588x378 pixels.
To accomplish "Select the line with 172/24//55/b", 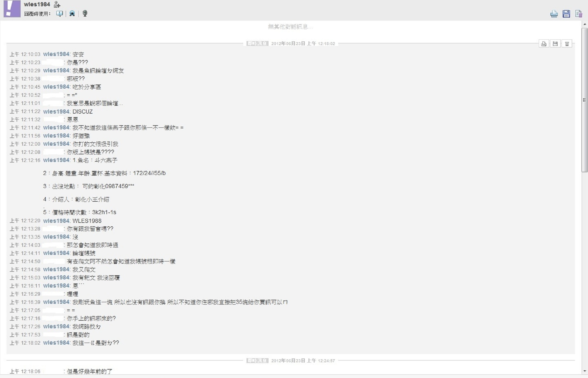I will [x=104, y=173].
